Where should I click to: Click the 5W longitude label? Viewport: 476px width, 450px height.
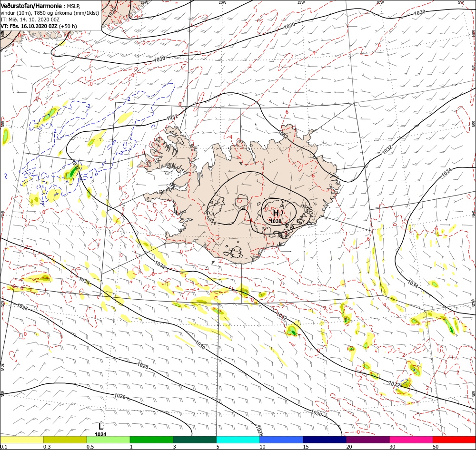(x=461, y=2)
